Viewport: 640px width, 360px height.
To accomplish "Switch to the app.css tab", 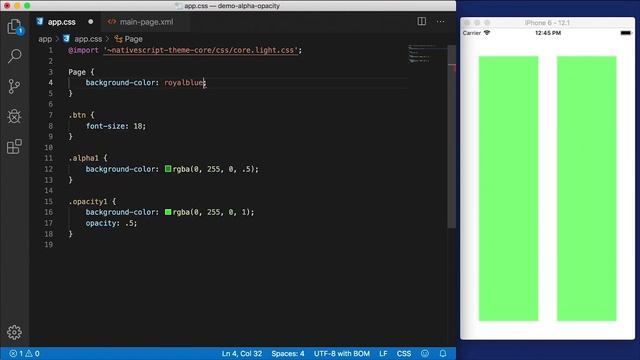I will tap(62, 22).
